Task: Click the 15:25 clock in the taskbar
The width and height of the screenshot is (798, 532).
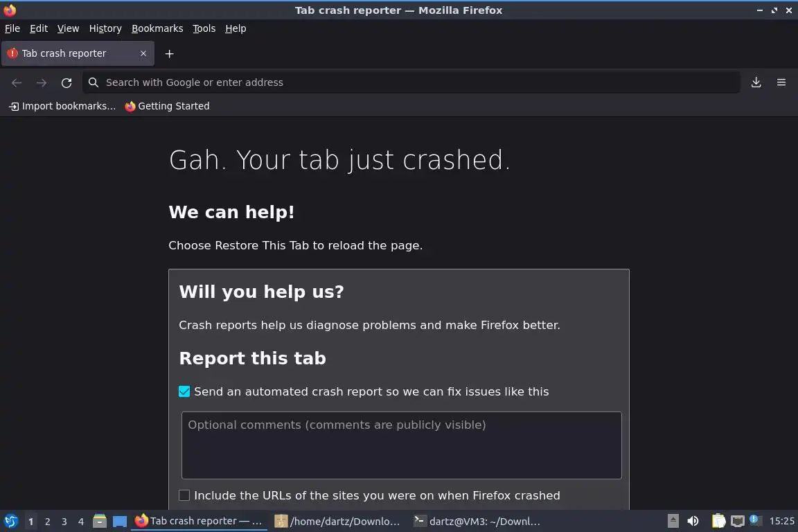Action: coord(781,521)
